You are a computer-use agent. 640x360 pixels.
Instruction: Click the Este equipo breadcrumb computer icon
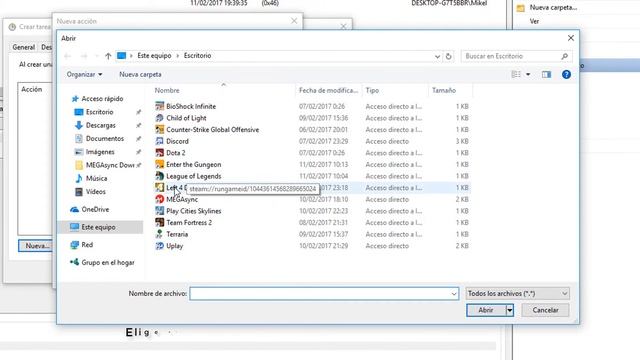pyautogui.click(x=122, y=56)
